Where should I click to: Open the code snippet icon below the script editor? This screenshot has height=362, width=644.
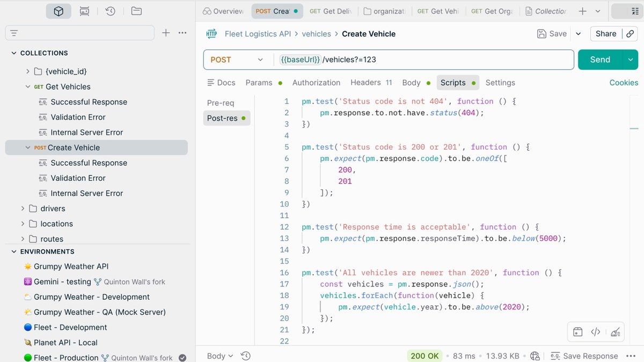[x=595, y=332]
